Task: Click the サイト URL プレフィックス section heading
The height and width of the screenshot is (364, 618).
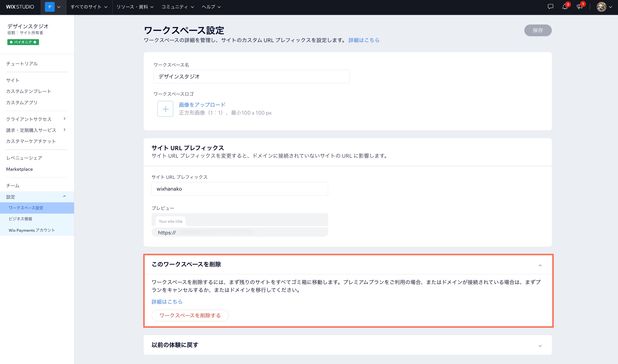Action: tap(188, 148)
